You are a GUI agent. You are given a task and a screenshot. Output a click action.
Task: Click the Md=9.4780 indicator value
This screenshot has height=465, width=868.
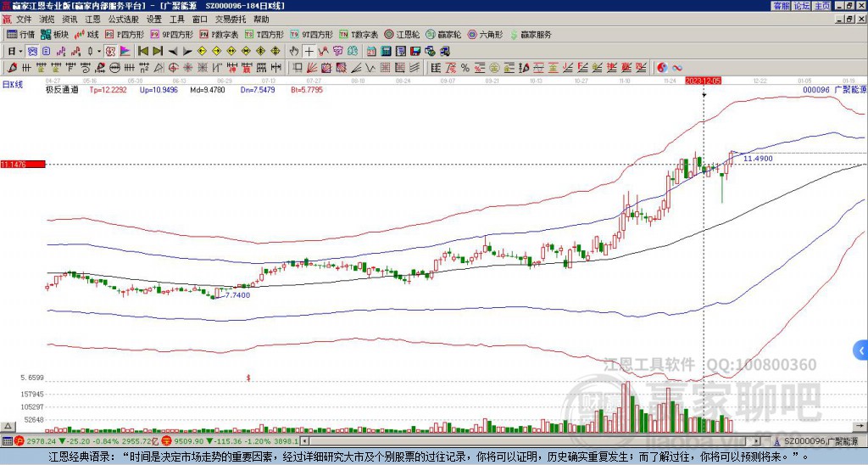click(208, 89)
